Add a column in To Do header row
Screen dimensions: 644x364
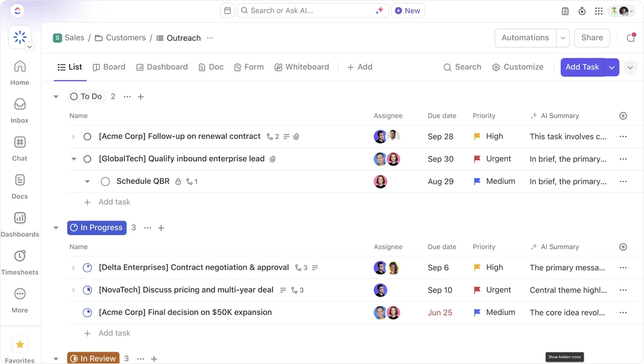(x=623, y=115)
